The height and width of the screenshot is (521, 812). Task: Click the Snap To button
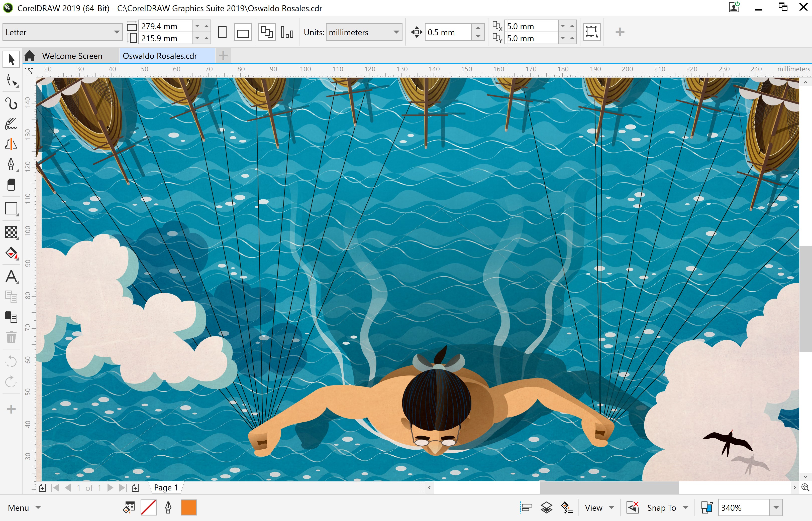[x=661, y=507]
